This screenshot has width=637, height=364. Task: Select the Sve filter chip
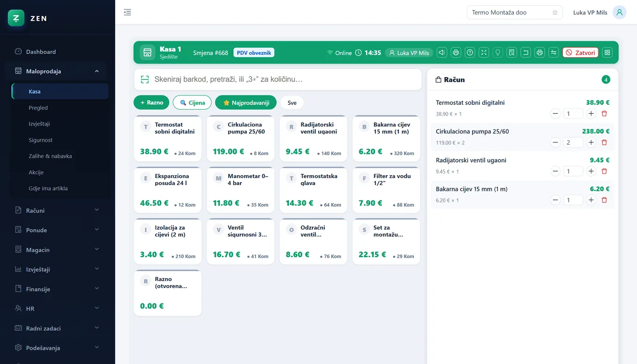point(292,103)
